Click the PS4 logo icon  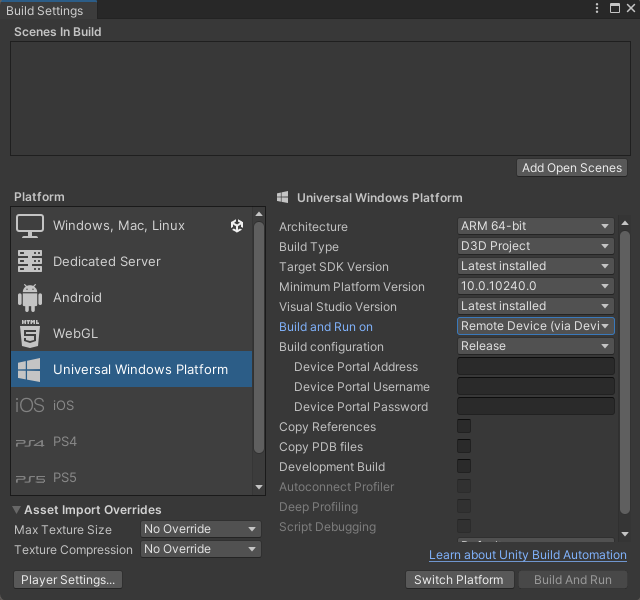[x=29, y=442]
